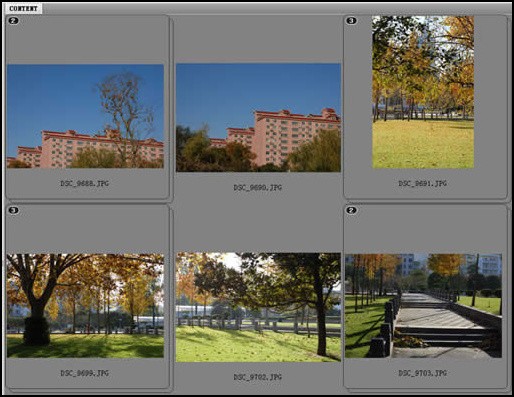The height and width of the screenshot is (397, 514).
Task: Click the DSC_9702.JPG filename label
Action: [258, 377]
